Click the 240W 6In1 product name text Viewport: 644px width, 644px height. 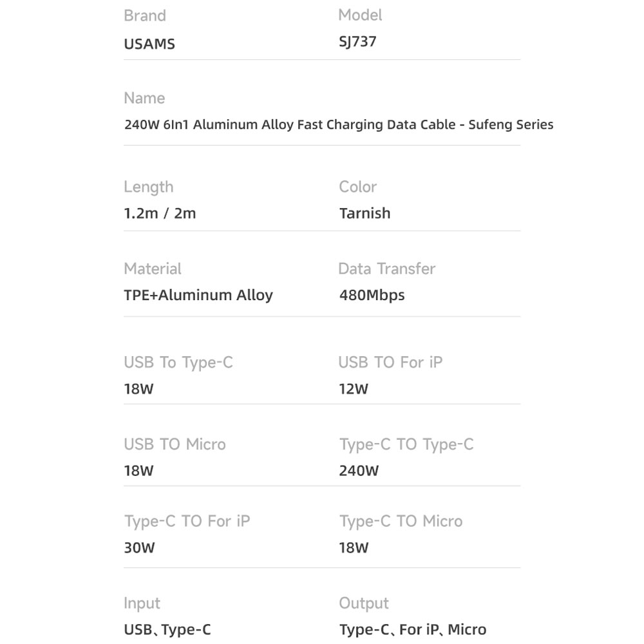(339, 124)
